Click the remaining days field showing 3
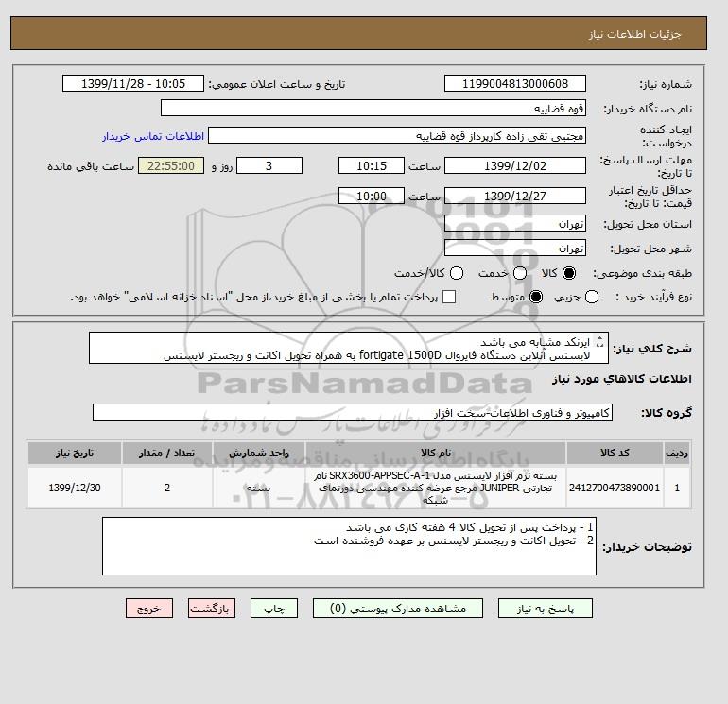The width and height of the screenshot is (728, 704). point(269,165)
